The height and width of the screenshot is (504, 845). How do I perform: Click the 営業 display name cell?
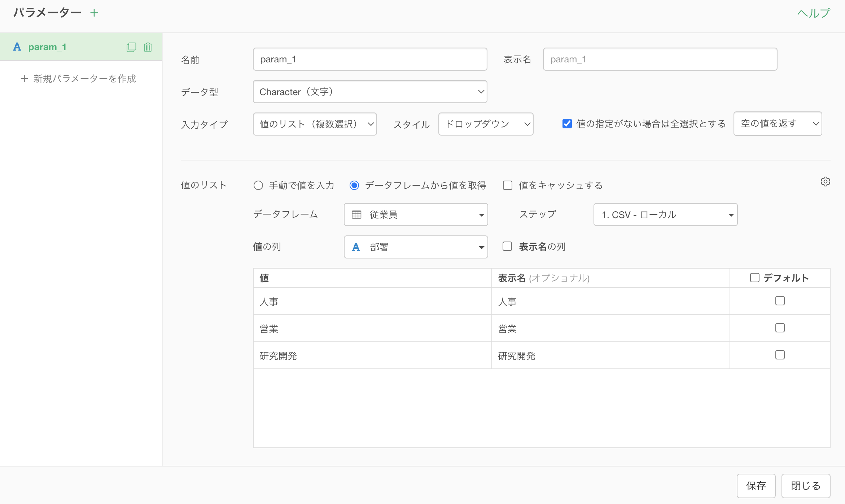(x=611, y=328)
